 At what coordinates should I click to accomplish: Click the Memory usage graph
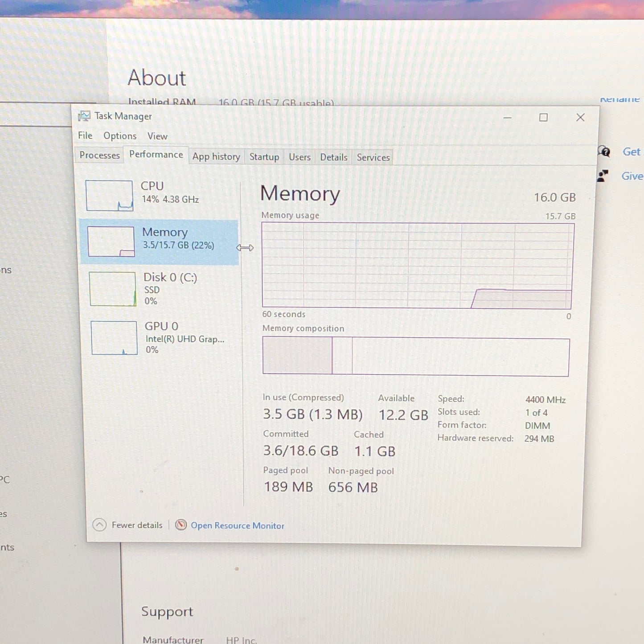(417, 266)
